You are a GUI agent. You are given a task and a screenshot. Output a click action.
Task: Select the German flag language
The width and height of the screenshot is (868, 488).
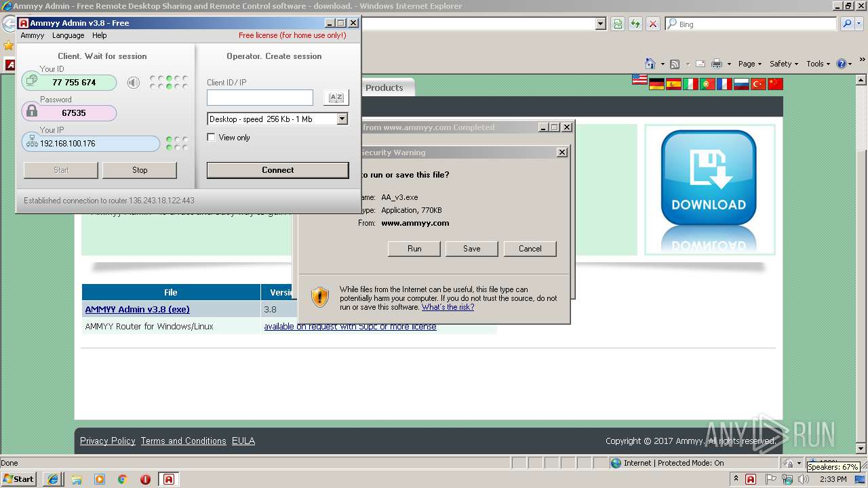[x=656, y=84]
